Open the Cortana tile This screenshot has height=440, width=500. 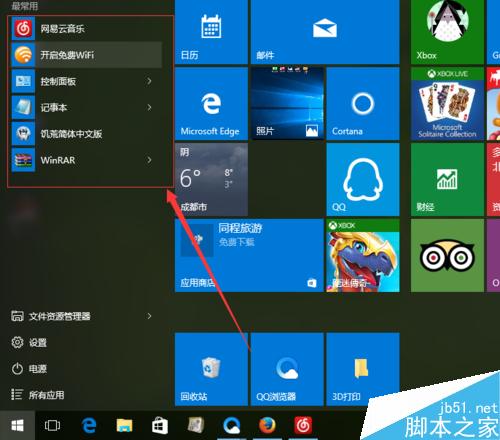363,104
